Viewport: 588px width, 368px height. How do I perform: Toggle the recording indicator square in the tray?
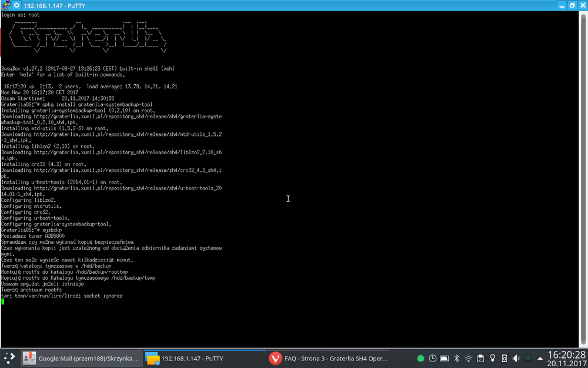pyautogui.click(x=529, y=358)
